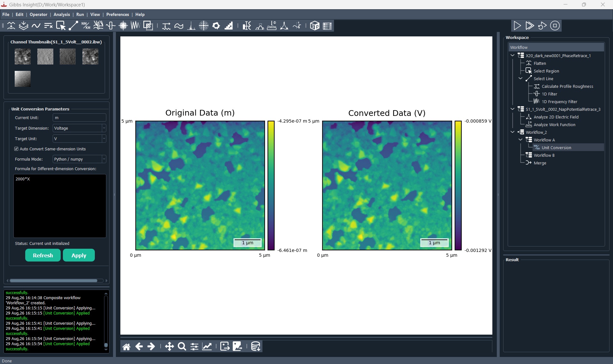This screenshot has height=364, width=613.
Task: Click into the formula text box containing 2000*X
Action: click(60, 206)
